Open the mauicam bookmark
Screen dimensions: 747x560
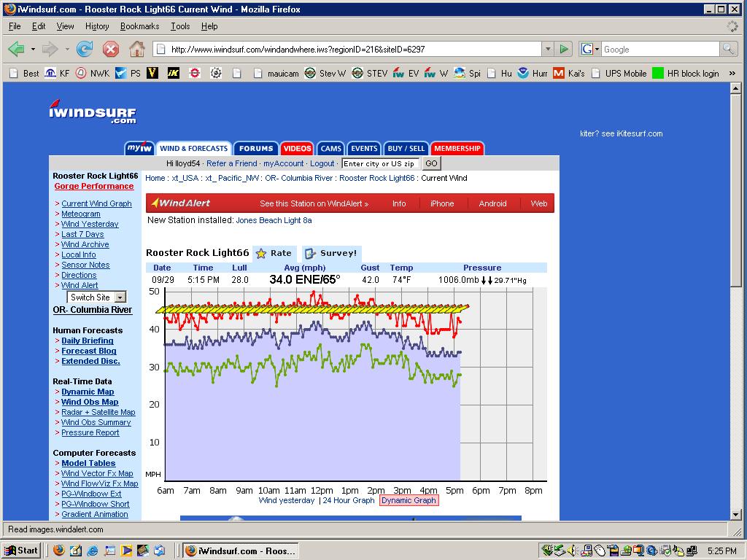pyautogui.click(x=276, y=74)
